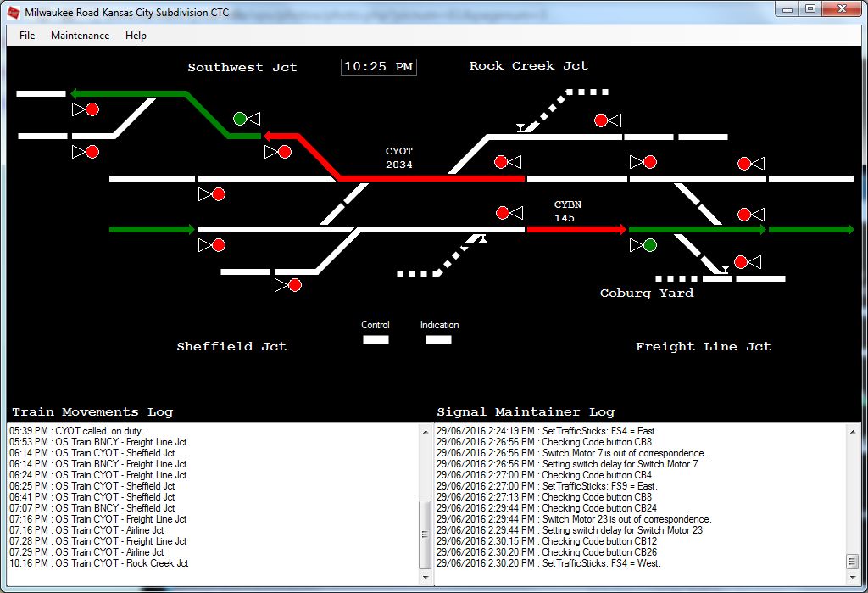
Task: Click red signal left of red CYOT arrowhead
Action: [x=285, y=152]
